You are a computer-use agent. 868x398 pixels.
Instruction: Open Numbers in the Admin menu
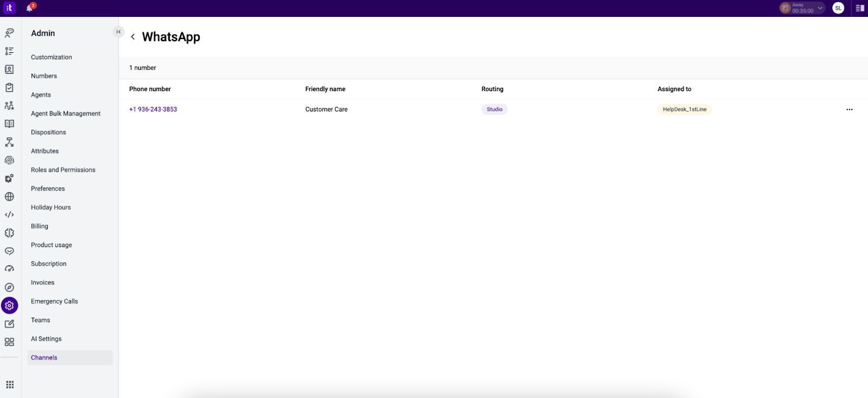(x=44, y=76)
